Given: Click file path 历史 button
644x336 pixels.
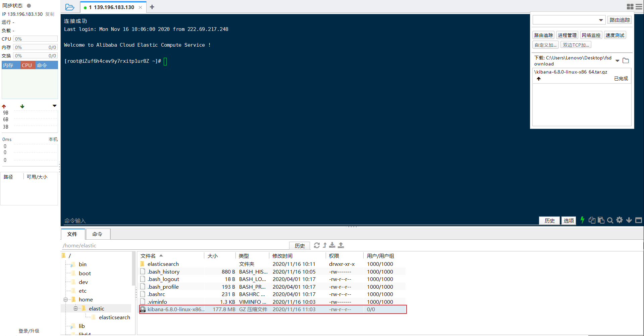Looking at the screenshot, I should tap(300, 246).
